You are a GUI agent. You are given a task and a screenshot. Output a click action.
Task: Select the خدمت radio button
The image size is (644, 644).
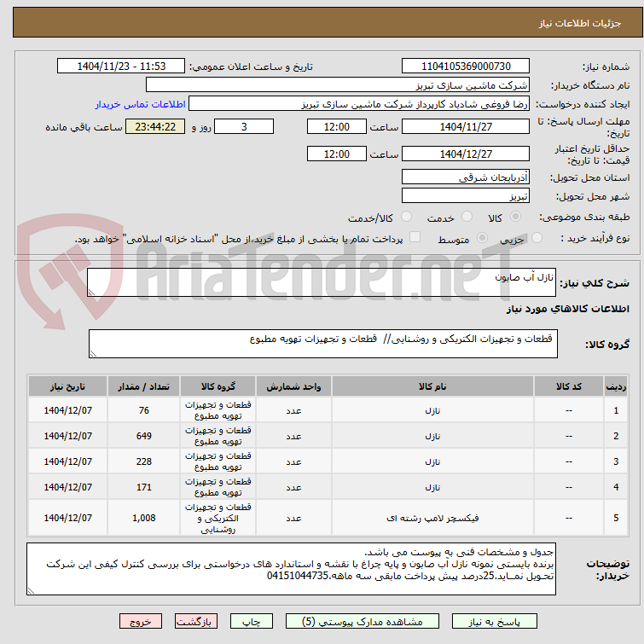click(467, 217)
